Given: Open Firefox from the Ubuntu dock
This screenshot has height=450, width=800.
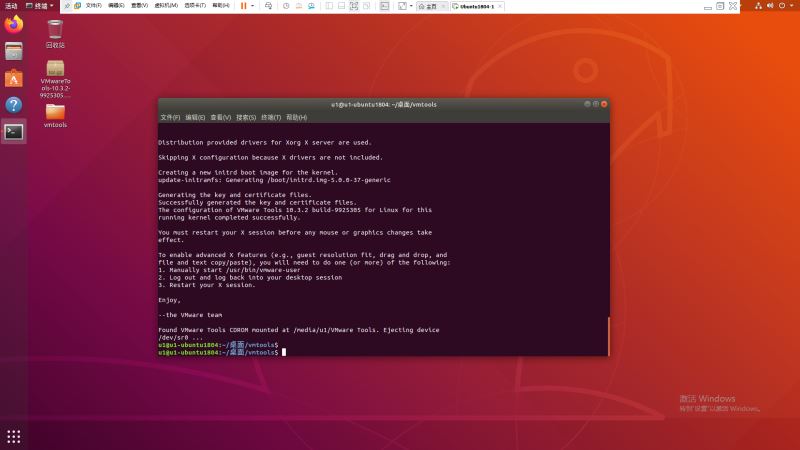Looking at the screenshot, I should [x=14, y=25].
